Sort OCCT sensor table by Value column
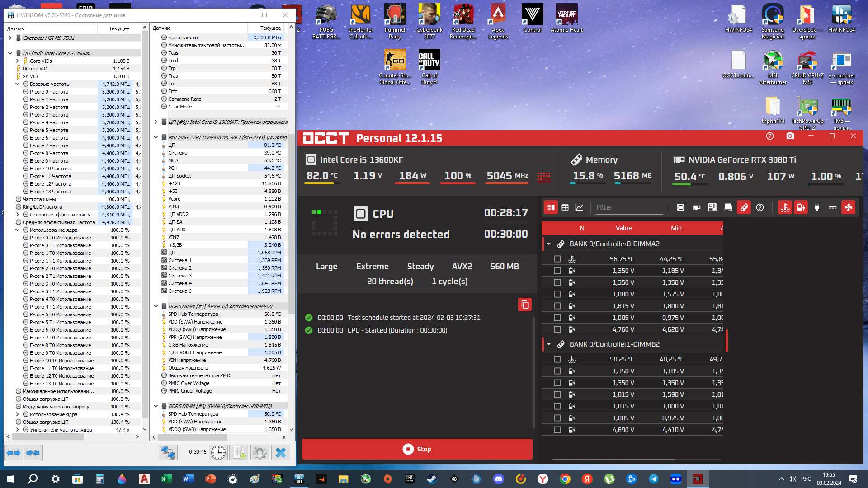 [x=623, y=228]
